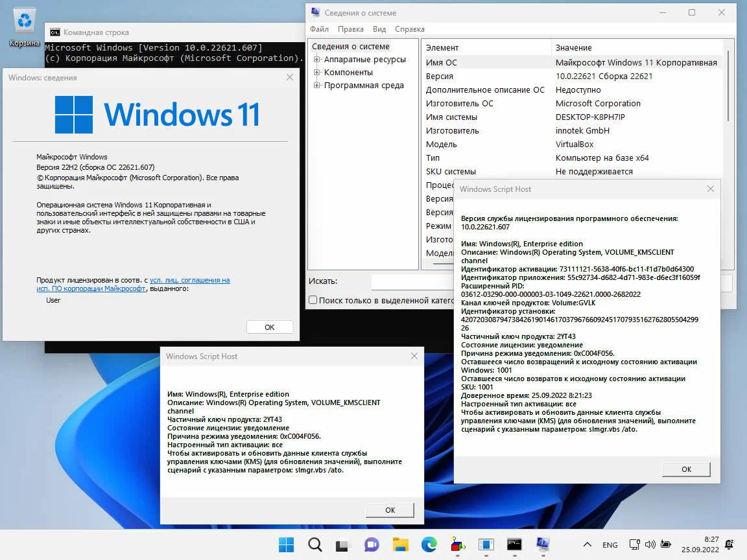747x560 pixels.
Task: Close the Windows: сведения dialog
Action: (x=290, y=77)
